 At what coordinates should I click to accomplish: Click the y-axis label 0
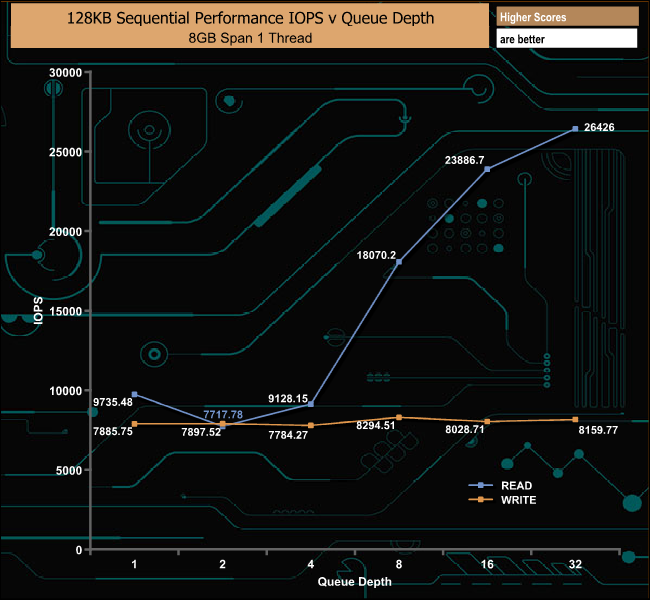click(79, 550)
